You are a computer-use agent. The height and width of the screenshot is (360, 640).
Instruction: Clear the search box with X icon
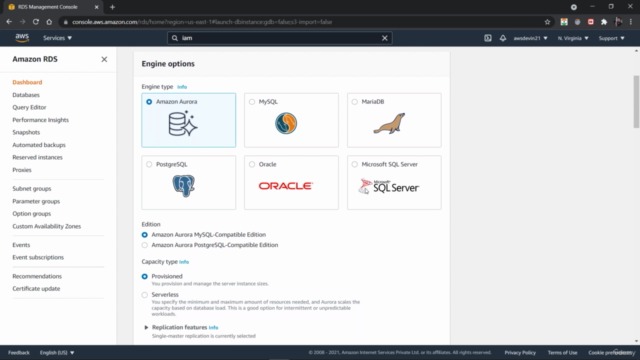(384, 38)
